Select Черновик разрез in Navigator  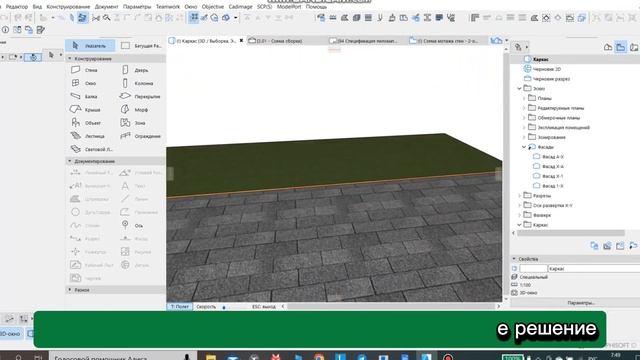551,79
